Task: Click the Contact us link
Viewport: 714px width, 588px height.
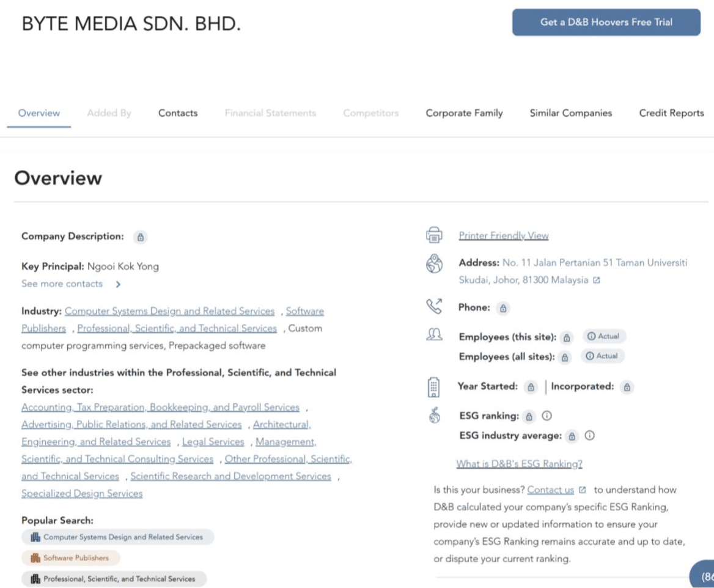Action: click(551, 490)
